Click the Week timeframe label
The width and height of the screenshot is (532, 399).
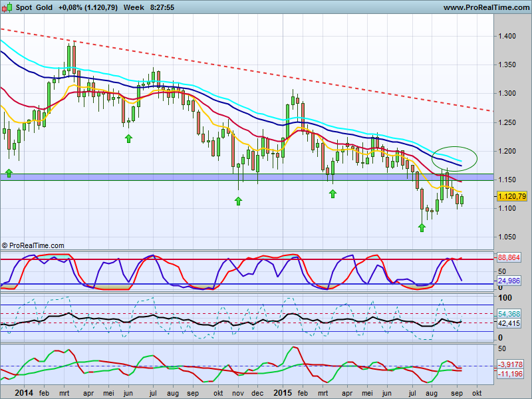(134, 7)
